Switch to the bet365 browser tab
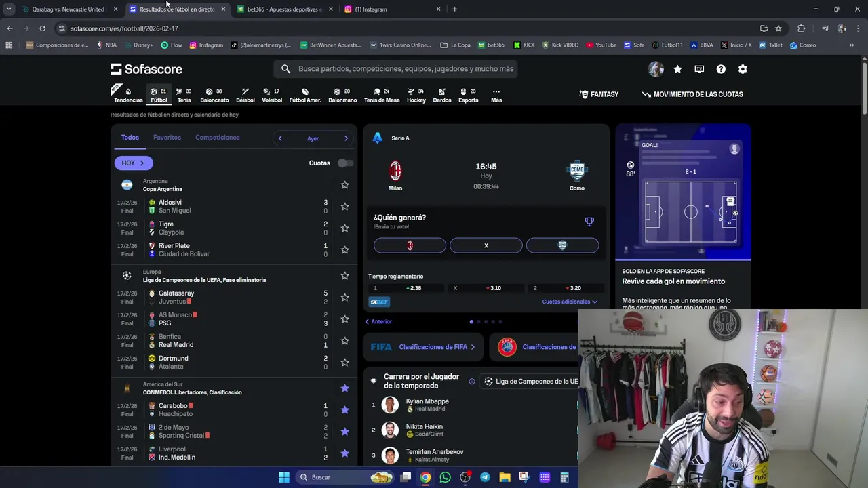 click(x=283, y=9)
